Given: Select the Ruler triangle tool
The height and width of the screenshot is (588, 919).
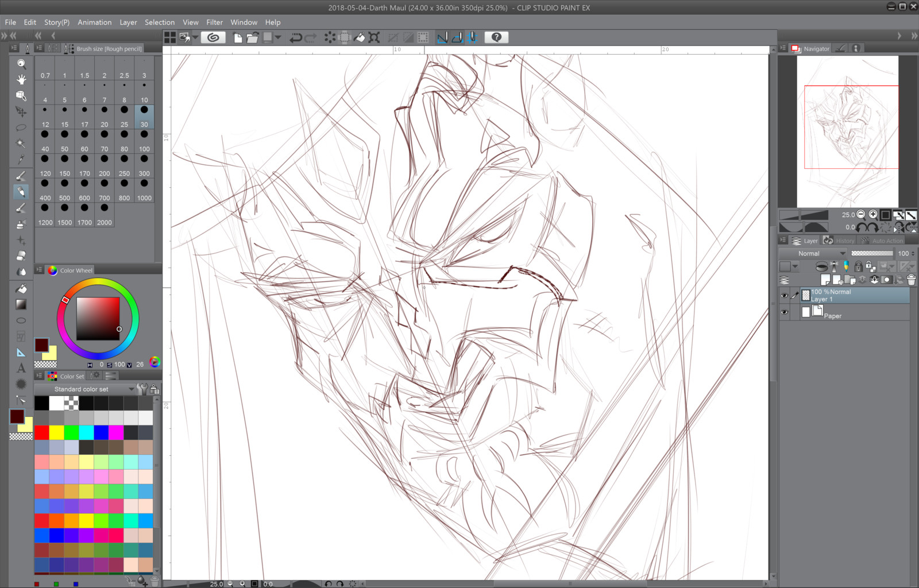Looking at the screenshot, I should click(21, 353).
